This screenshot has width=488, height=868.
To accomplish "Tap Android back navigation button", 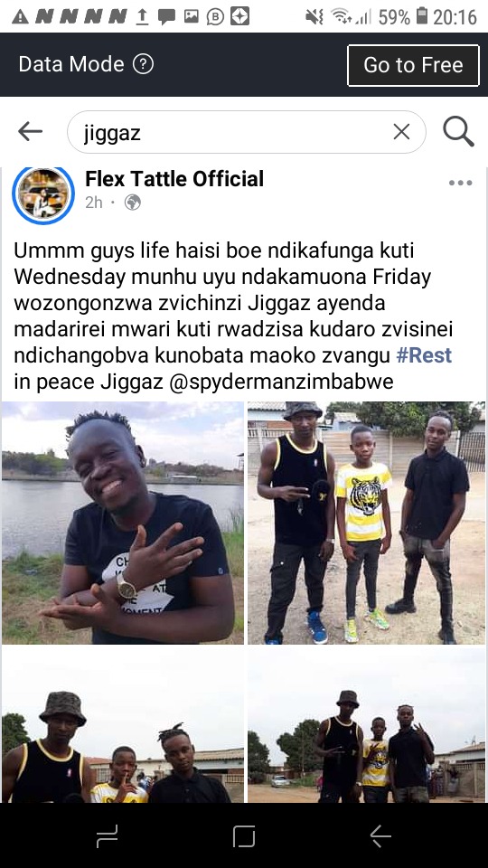I will pos(380,835).
